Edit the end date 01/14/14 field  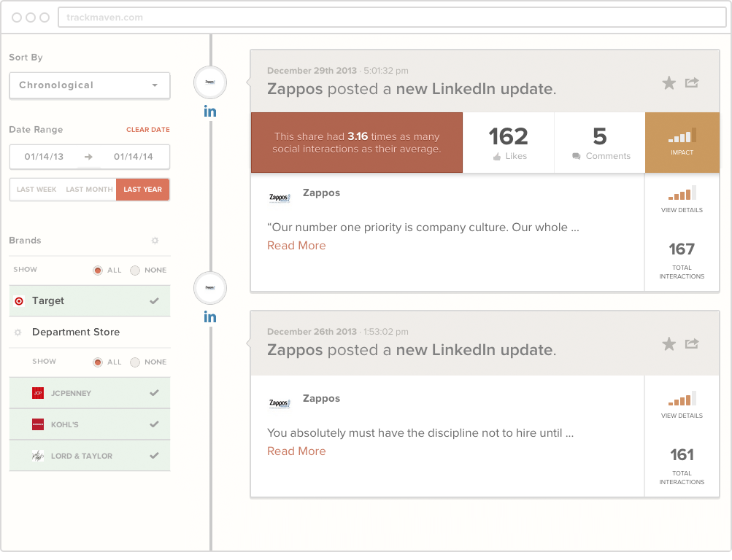134,157
